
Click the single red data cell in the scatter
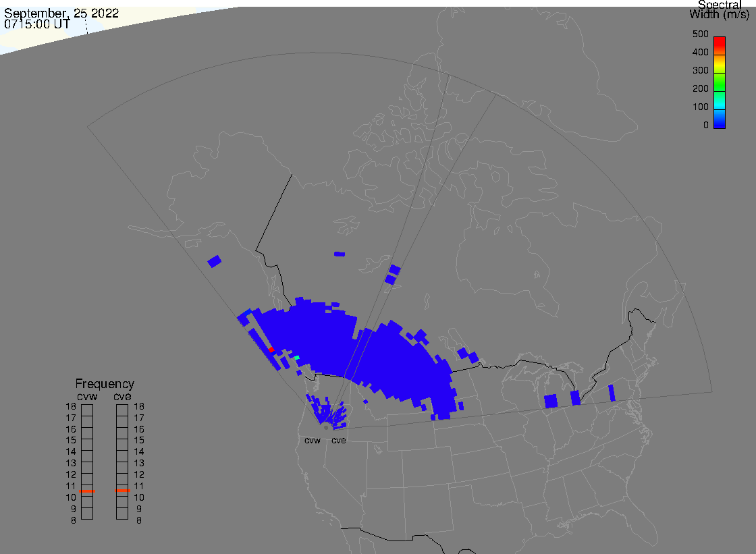point(271,350)
